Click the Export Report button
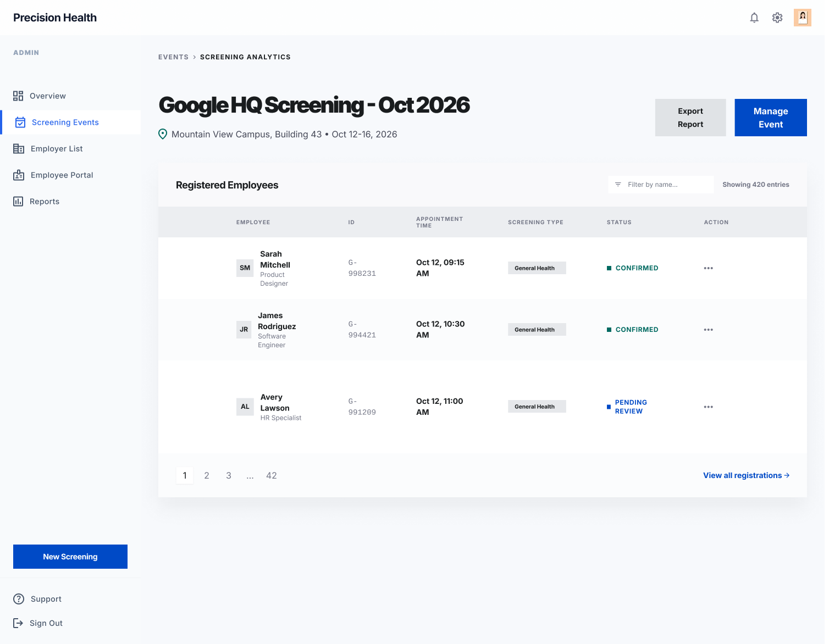 tap(690, 118)
